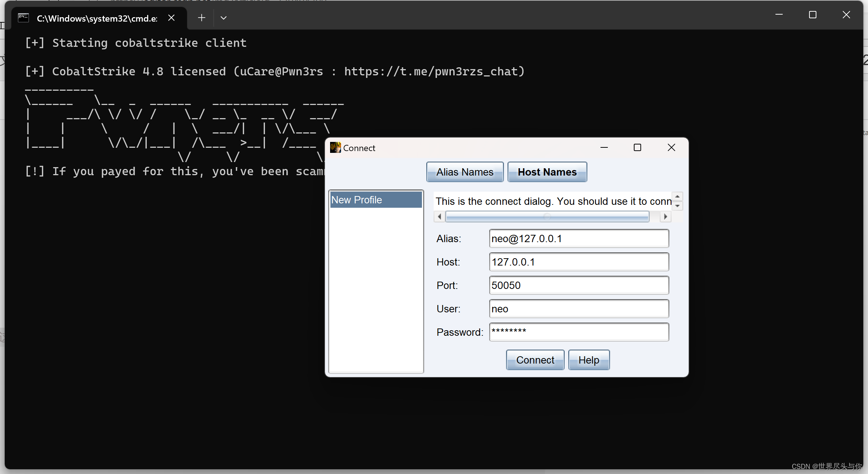Click the Help button

point(588,360)
